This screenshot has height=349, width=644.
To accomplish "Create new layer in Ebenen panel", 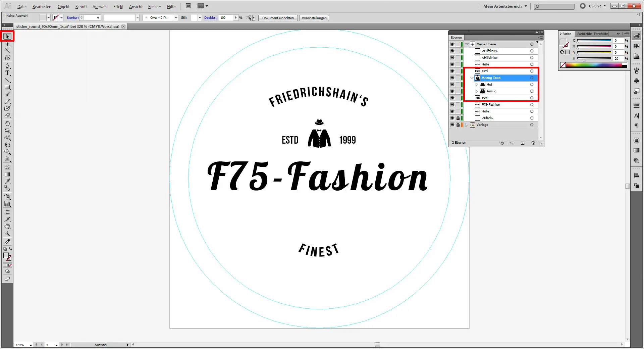I will (523, 143).
